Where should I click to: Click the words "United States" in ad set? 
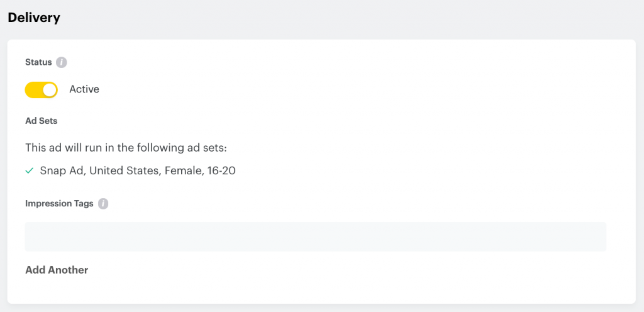click(125, 170)
